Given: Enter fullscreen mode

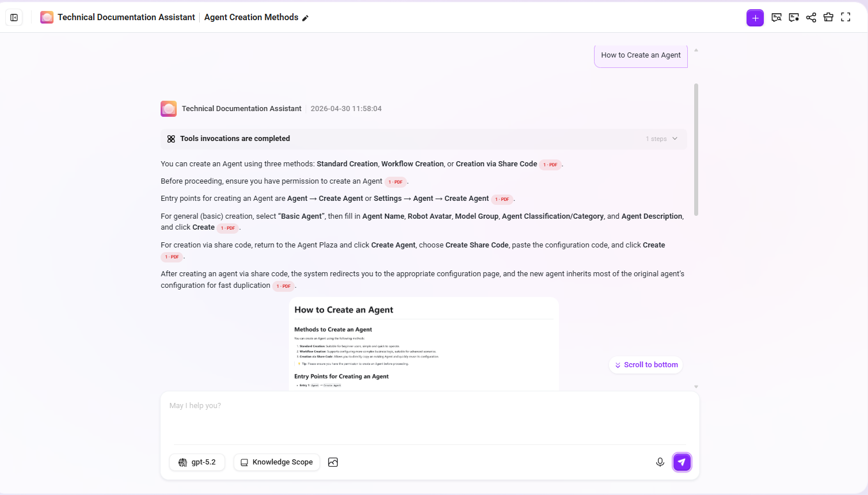Looking at the screenshot, I should pos(846,17).
